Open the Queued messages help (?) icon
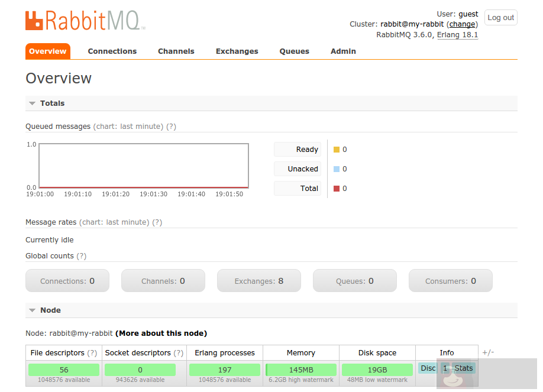 pos(171,126)
